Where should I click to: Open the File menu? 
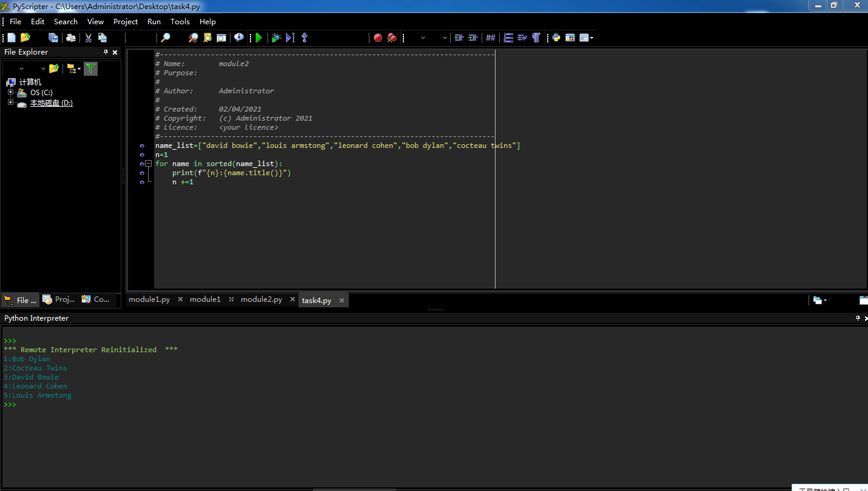pyautogui.click(x=15, y=21)
